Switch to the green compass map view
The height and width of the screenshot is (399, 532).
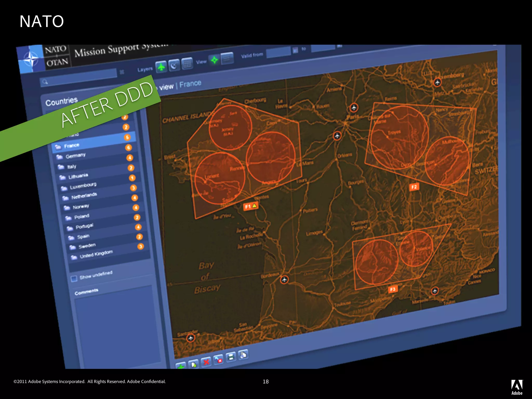coord(215,60)
